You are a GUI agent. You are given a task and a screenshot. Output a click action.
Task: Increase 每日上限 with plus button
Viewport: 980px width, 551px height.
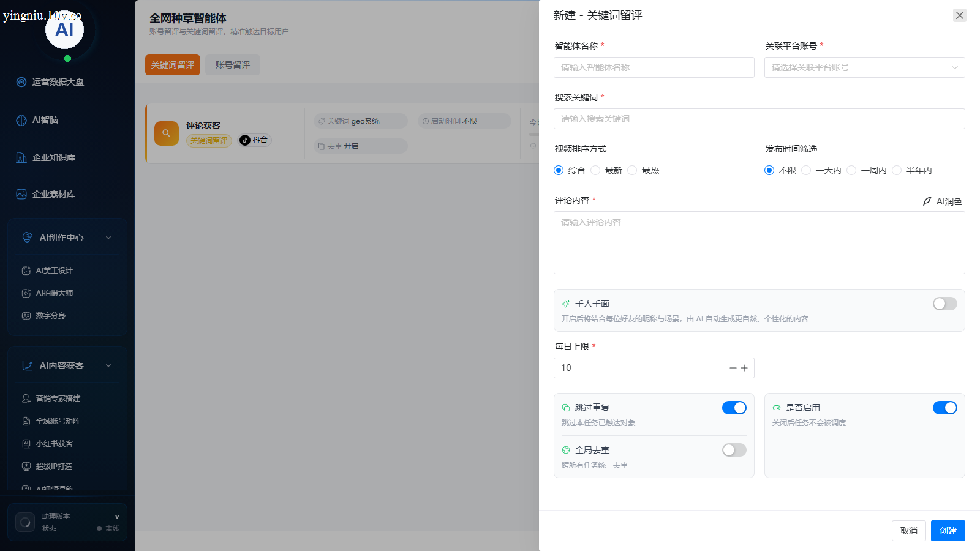click(744, 368)
